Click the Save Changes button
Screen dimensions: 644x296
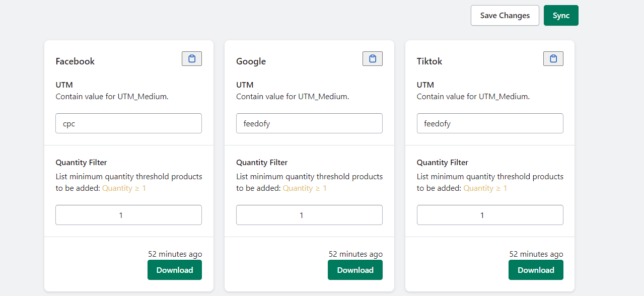pos(505,16)
